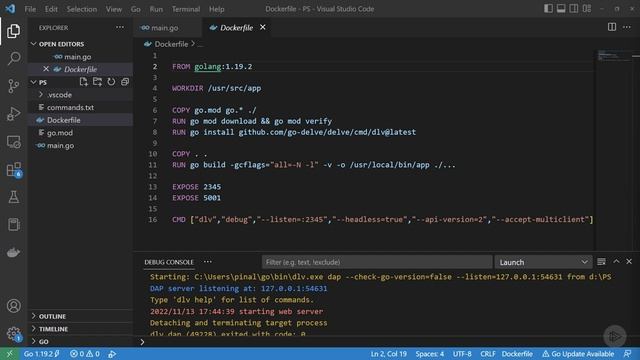This screenshot has height=360, width=640.
Task: Open the Run and Debug view
Action: [x=13, y=114]
